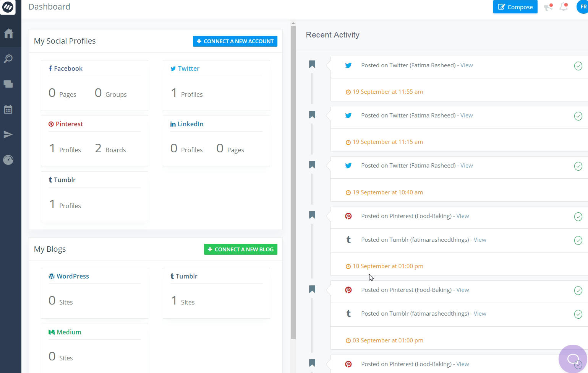588x373 pixels.
Task: Click View on 03 September Pinterest post
Action: 463,290
